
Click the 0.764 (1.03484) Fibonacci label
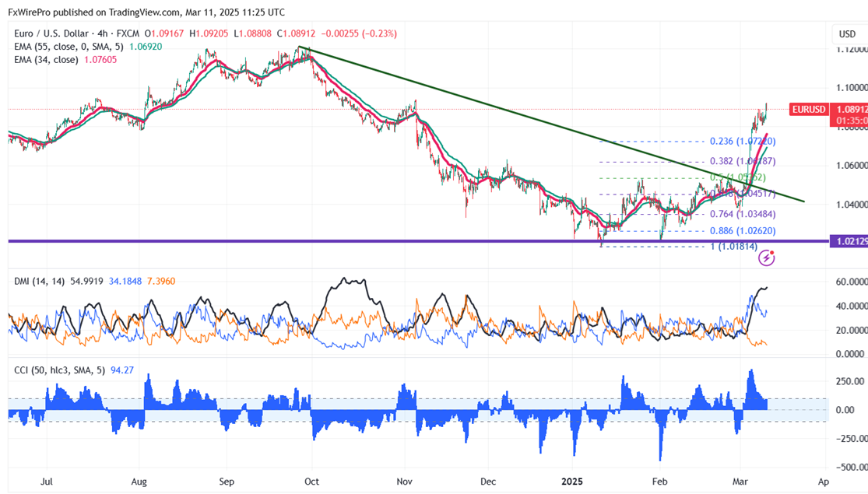point(743,214)
